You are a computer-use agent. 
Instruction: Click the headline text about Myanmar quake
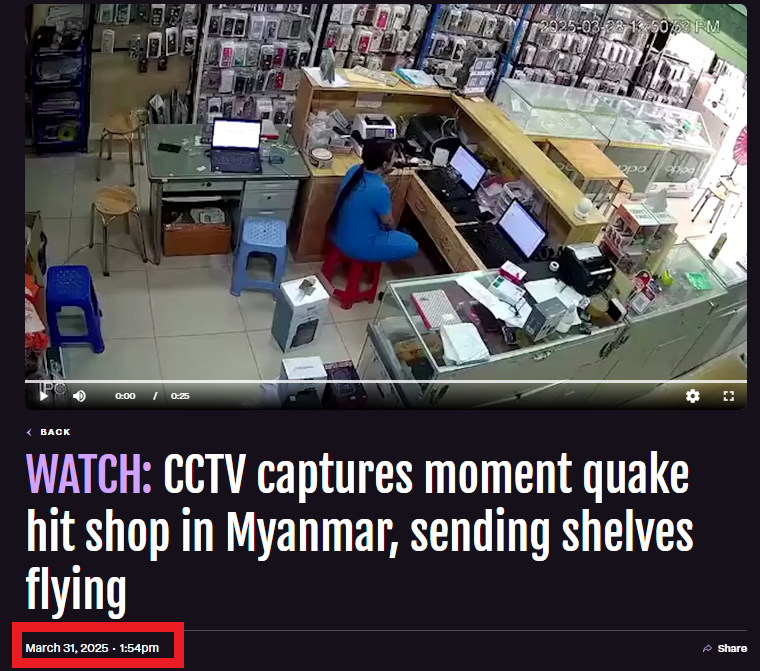click(360, 532)
